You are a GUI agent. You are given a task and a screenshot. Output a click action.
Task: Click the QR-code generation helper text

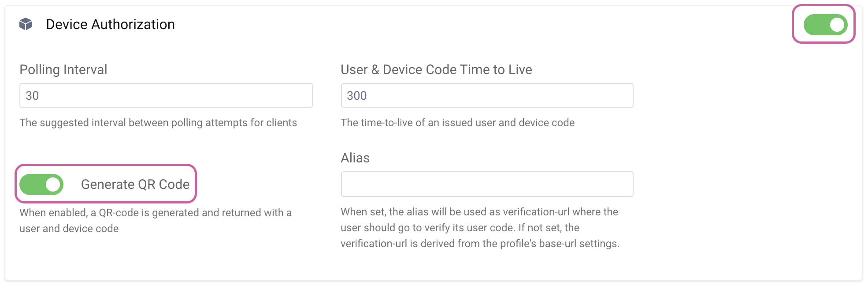click(155, 220)
